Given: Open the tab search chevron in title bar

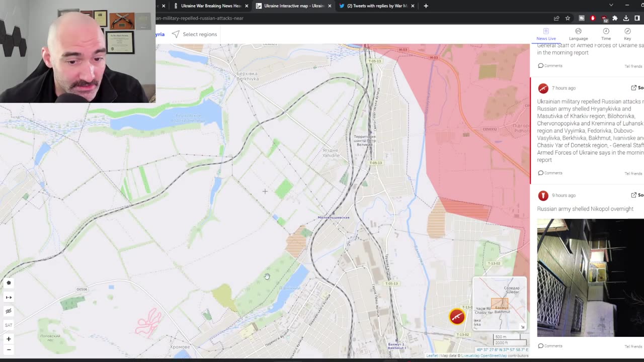Looking at the screenshot, I should pos(611,5).
